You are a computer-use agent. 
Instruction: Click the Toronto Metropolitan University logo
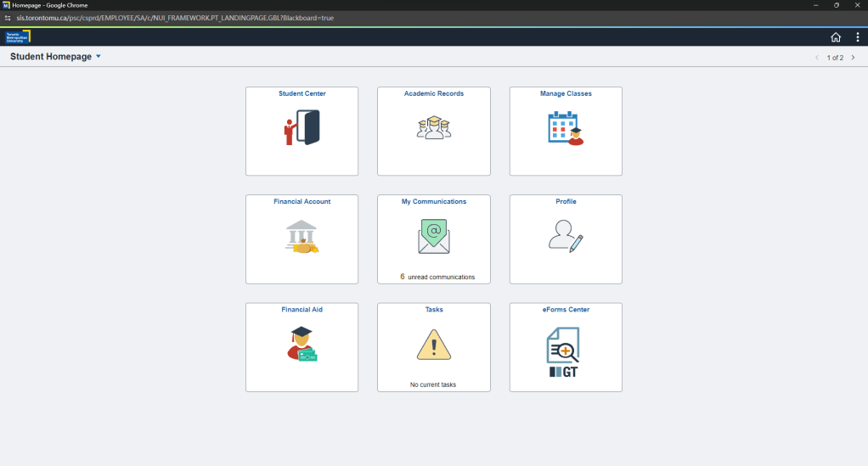coord(18,36)
